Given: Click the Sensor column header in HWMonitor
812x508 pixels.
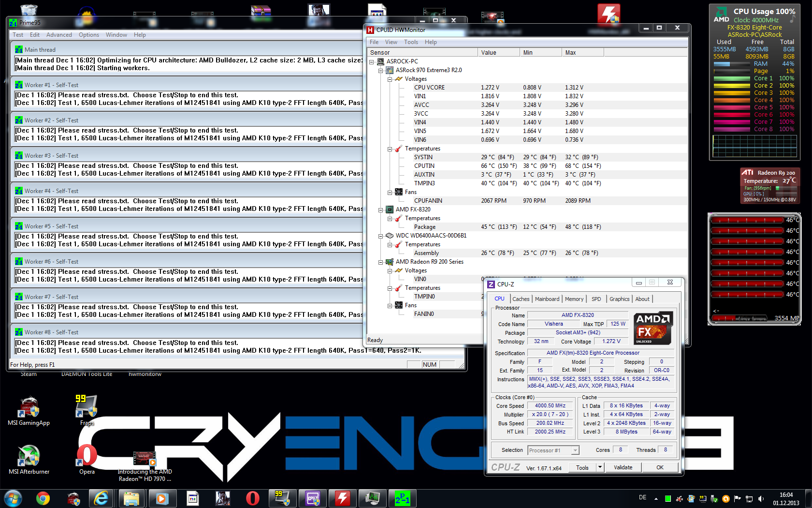Looking at the screenshot, I should (422, 53).
